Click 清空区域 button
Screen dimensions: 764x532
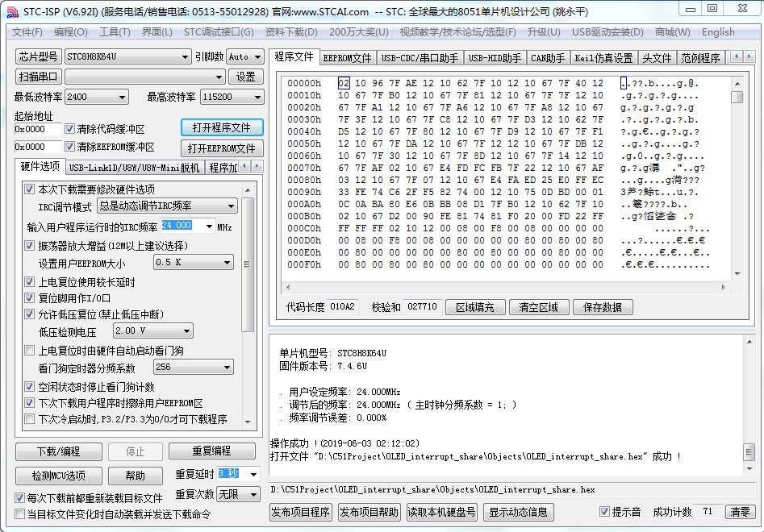pos(538,307)
